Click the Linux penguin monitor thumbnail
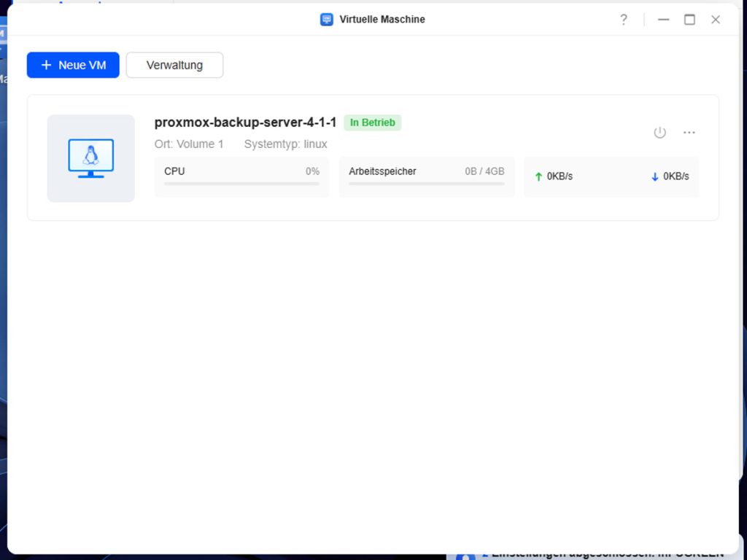 (90, 158)
